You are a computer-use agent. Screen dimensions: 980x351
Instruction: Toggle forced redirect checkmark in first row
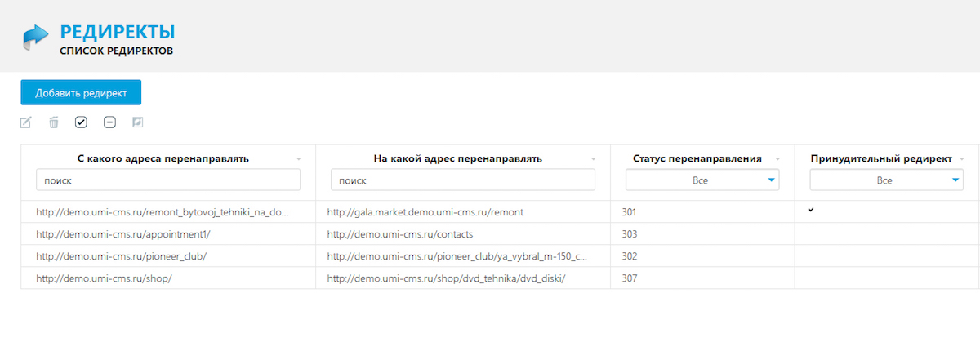(812, 211)
